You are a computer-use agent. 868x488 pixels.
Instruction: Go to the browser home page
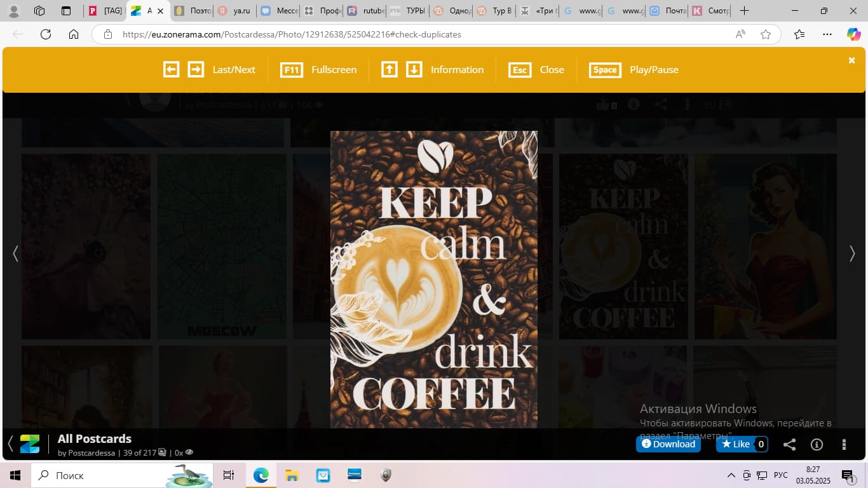(74, 34)
